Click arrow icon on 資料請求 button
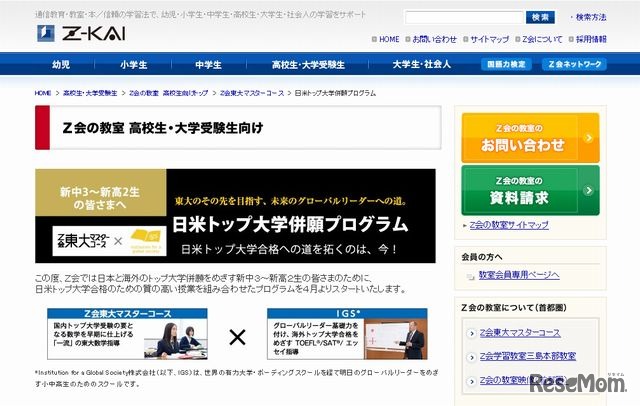This screenshot has height=406, width=640. [588, 190]
